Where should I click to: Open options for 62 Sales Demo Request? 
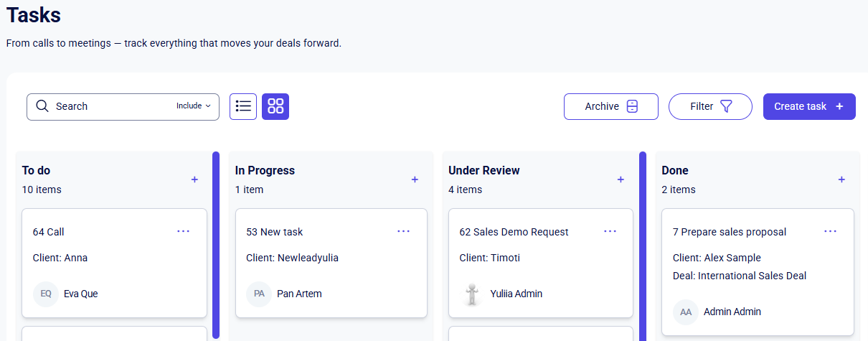[x=610, y=231]
